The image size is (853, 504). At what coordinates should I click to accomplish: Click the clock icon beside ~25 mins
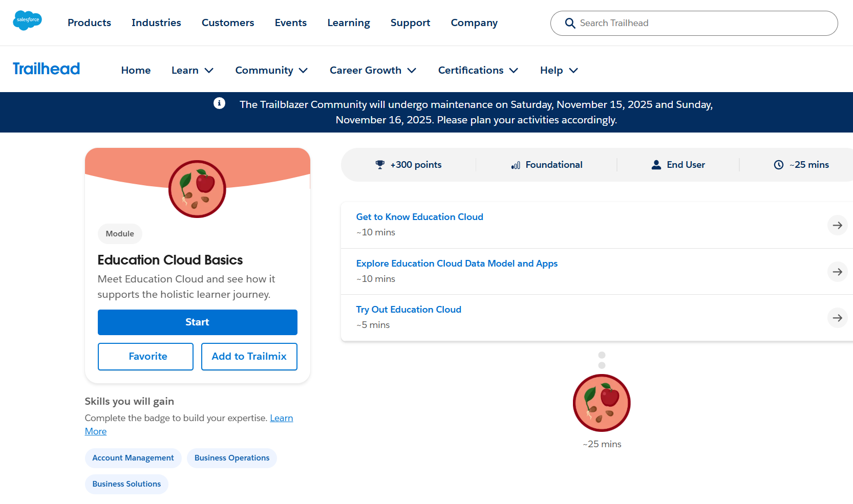pos(778,165)
